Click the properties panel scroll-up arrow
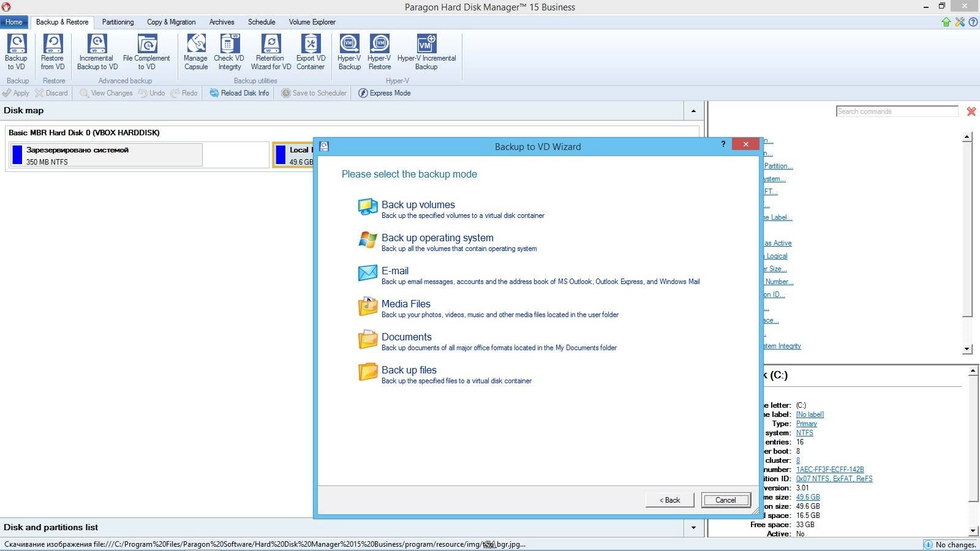The width and height of the screenshot is (980, 551). click(x=973, y=371)
